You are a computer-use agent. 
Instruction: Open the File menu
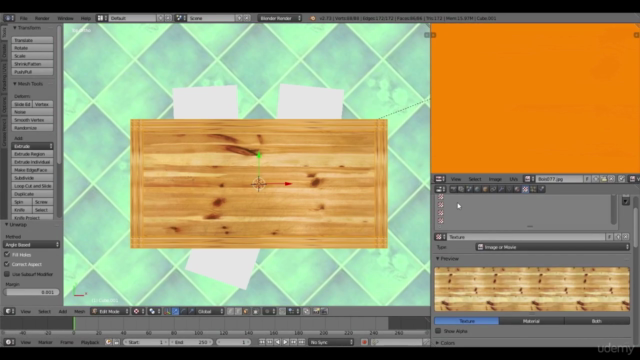pyautogui.click(x=23, y=18)
